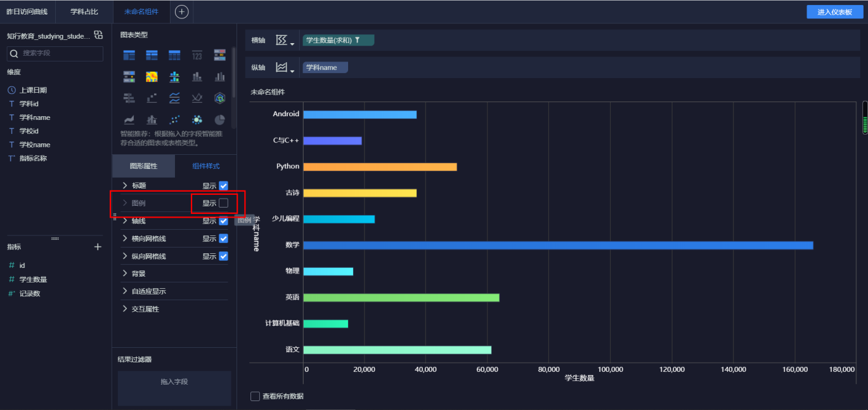Click the 拖入字段 filter drop area
This screenshot has height=410, width=868.
point(174,388)
